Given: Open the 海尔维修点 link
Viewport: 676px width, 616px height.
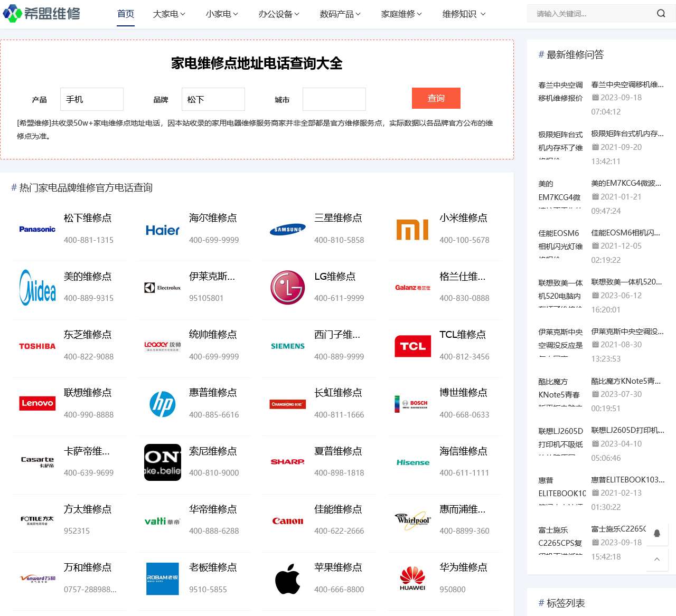Looking at the screenshot, I should pyautogui.click(x=213, y=217).
